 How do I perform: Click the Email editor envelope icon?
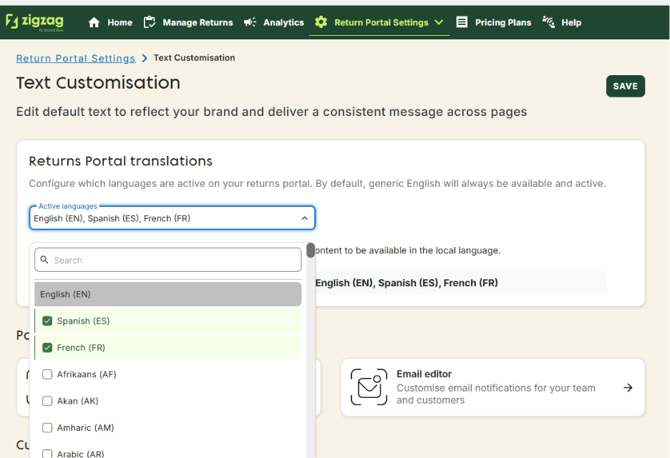pos(369,387)
